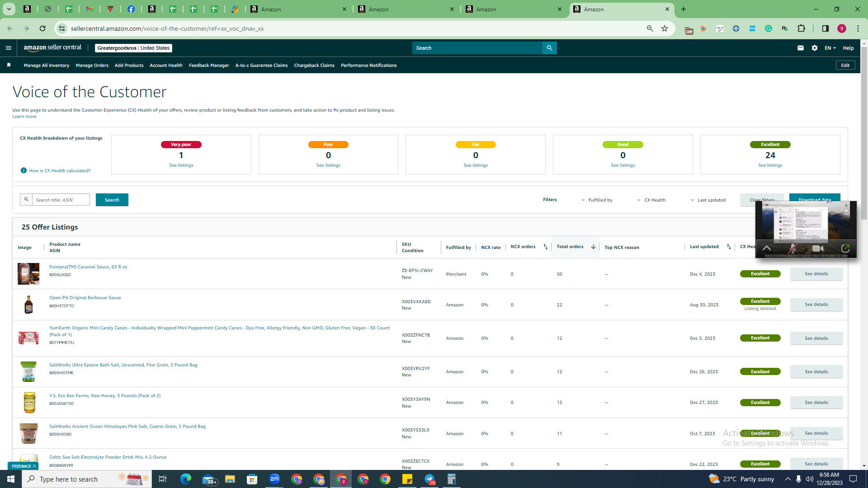See listings under Very poor
Screen dimensions: 868x488
(181, 165)
